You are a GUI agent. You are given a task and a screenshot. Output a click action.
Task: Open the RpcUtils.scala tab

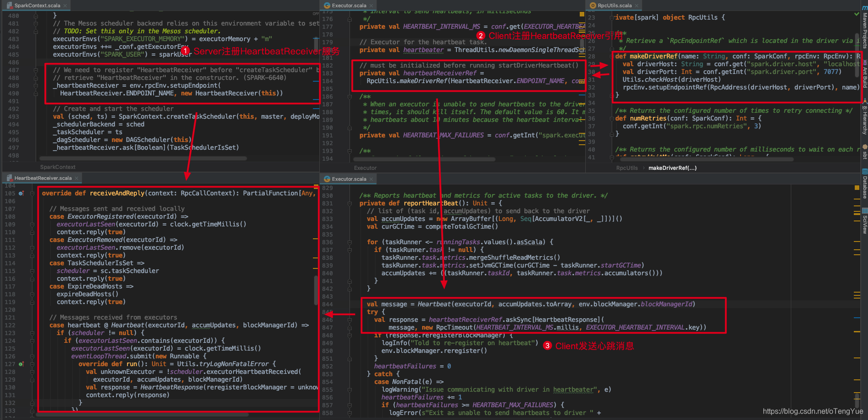point(614,5)
